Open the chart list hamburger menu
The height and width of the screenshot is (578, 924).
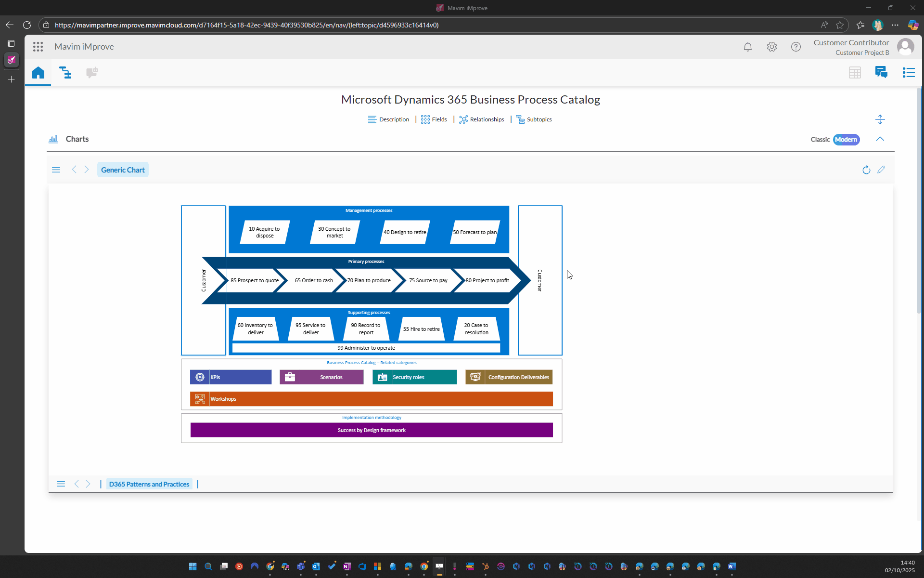pos(56,170)
